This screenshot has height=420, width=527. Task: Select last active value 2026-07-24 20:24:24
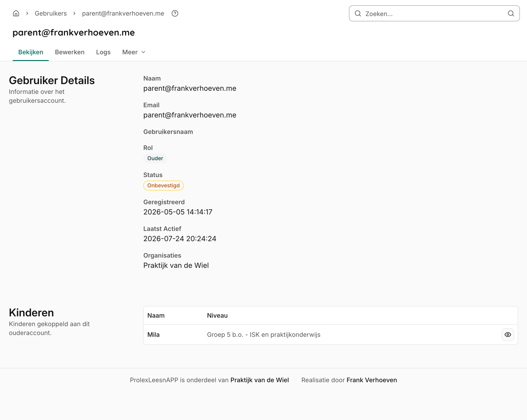pos(180,239)
